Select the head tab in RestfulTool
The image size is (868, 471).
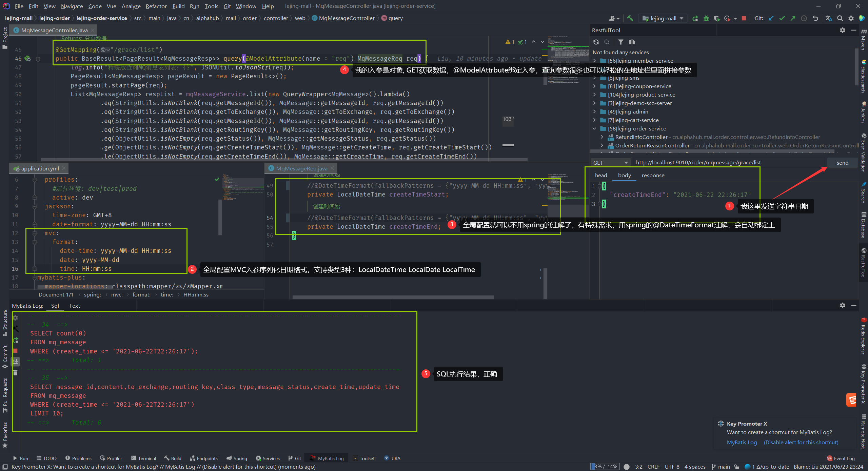click(601, 175)
